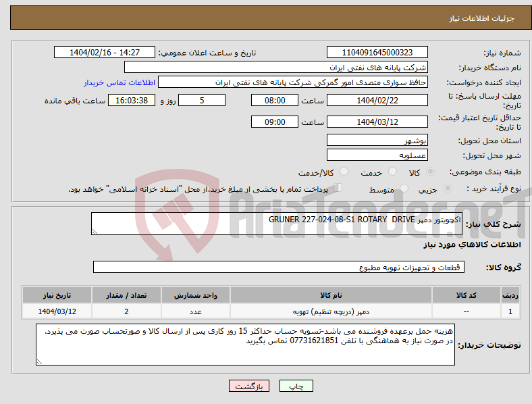Click the response deadline date 1404/02/22

click(x=377, y=100)
